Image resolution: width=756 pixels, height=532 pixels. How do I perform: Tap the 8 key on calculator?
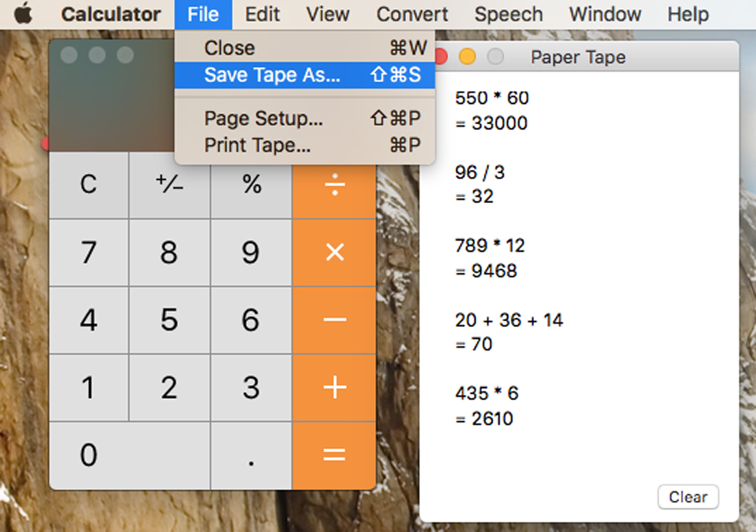pos(170,252)
